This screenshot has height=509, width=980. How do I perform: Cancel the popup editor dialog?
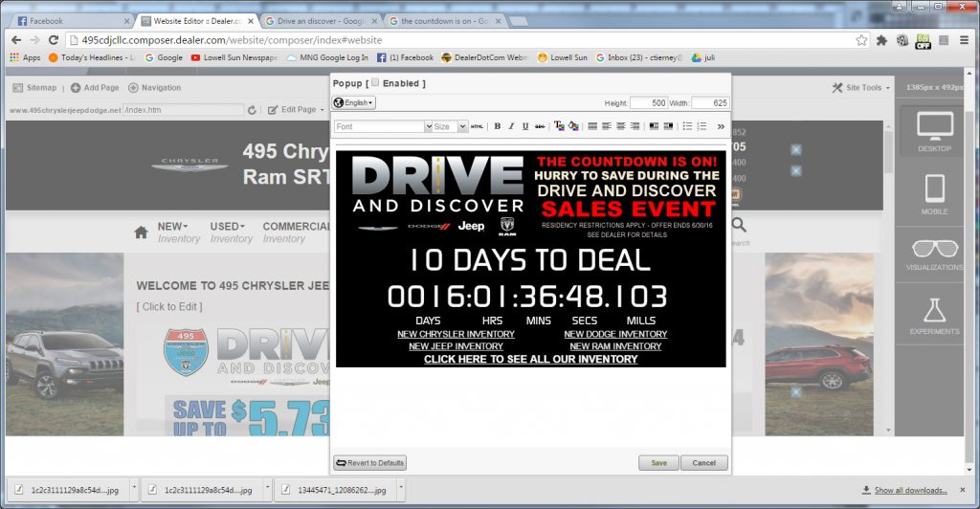tap(703, 463)
